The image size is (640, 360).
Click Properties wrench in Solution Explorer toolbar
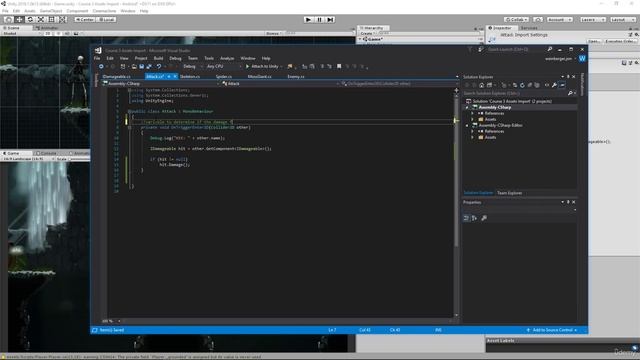pos(554,85)
